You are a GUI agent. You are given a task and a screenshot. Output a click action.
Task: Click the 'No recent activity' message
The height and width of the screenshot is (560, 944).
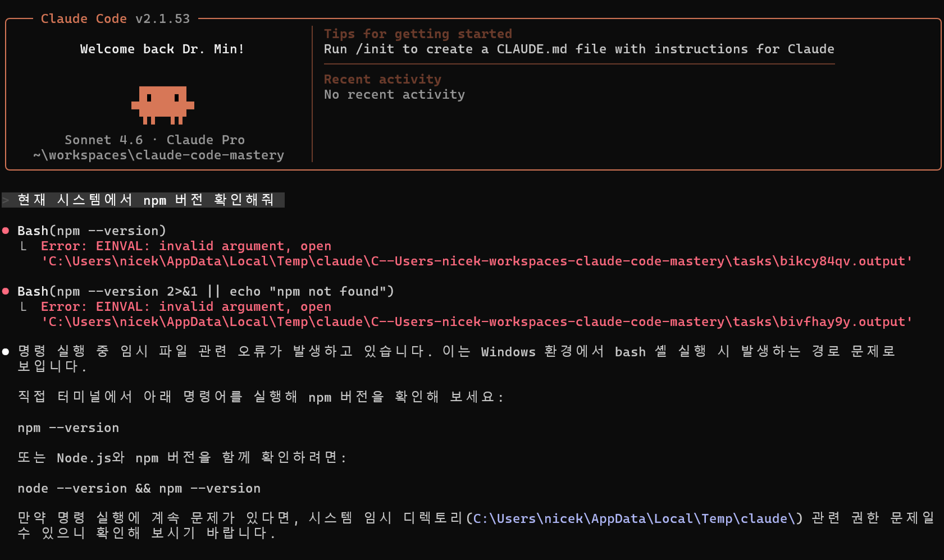394,94
